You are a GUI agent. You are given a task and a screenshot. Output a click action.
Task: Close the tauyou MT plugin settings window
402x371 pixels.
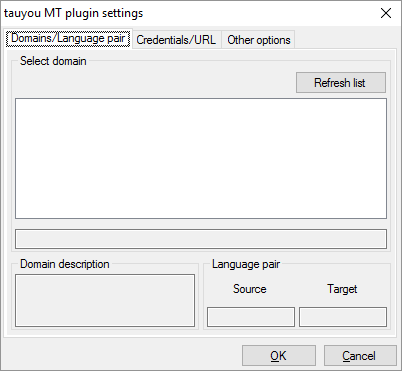coord(386,13)
